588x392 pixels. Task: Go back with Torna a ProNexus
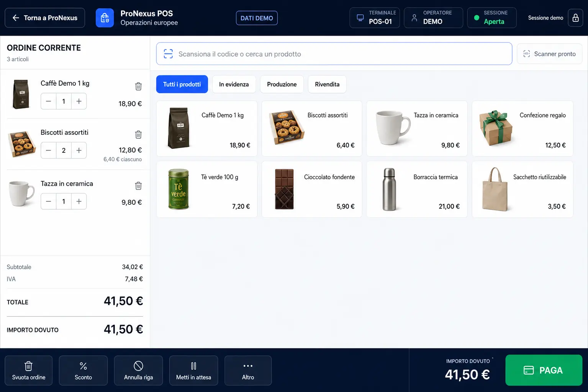click(45, 18)
